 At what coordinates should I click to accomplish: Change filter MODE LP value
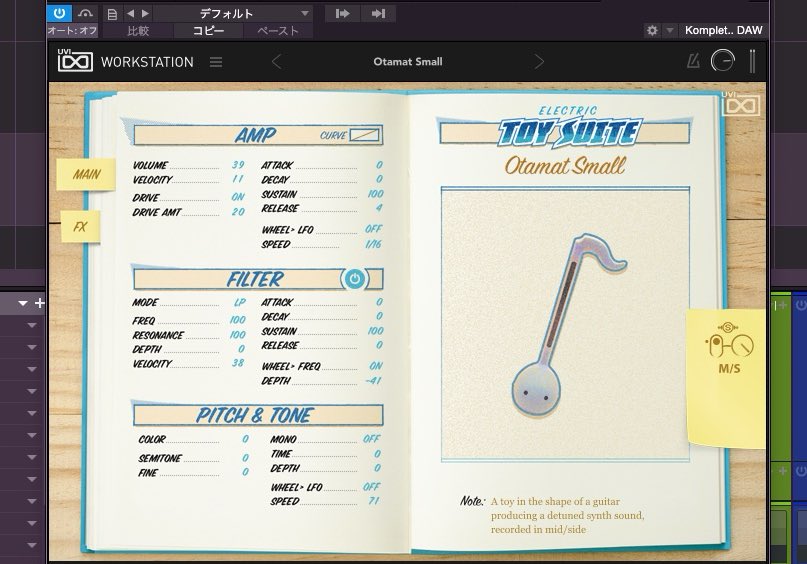point(240,303)
